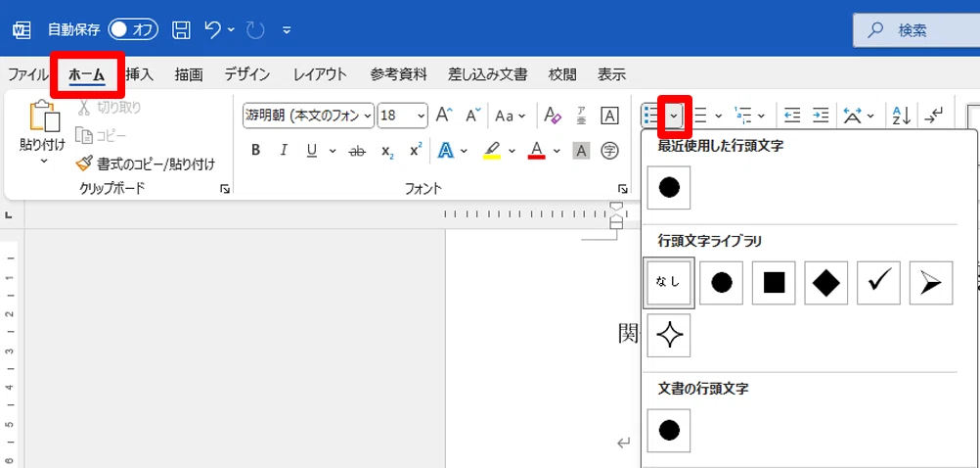Open the 挿入 tab

coord(140,74)
